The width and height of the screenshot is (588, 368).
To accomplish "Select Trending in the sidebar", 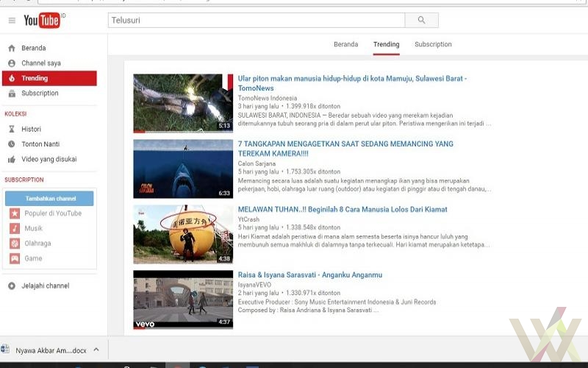I will click(x=49, y=78).
